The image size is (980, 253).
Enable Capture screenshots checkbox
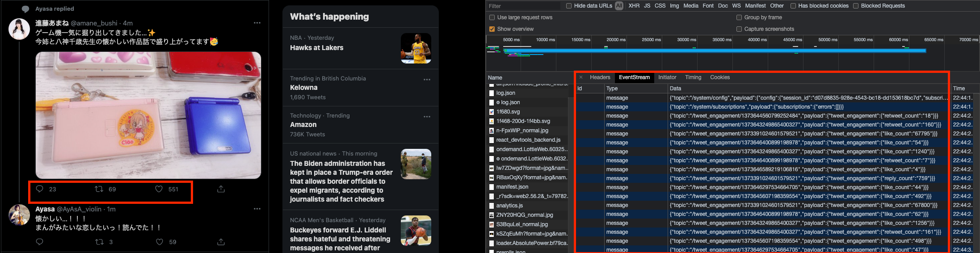[739, 29]
